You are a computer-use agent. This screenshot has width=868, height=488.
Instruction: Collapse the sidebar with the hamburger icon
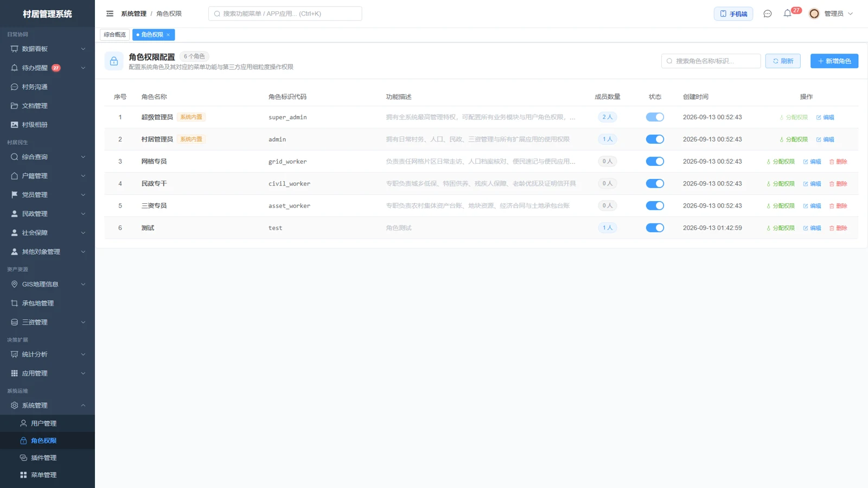coord(110,14)
